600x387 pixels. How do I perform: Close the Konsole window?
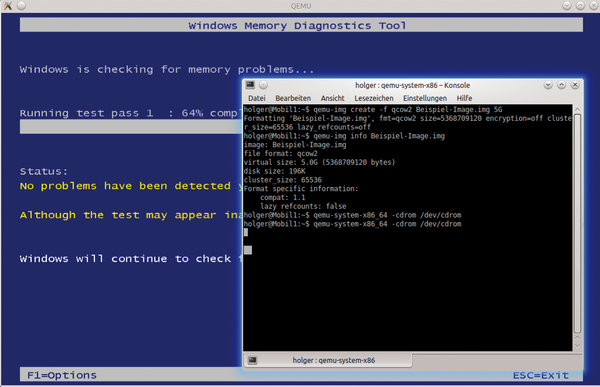[x=575, y=85]
